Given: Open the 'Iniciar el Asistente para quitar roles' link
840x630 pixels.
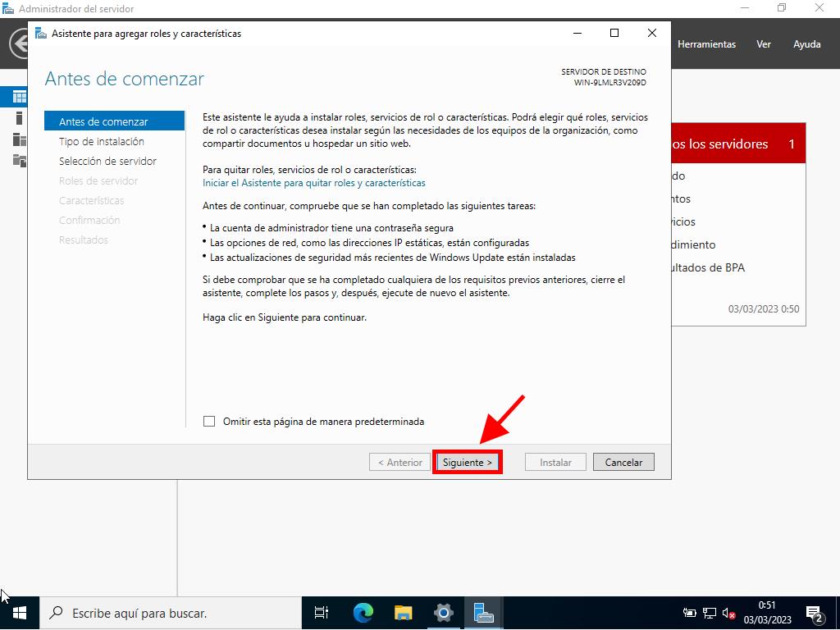Looking at the screenshot, I should click(x=314, y=183).
